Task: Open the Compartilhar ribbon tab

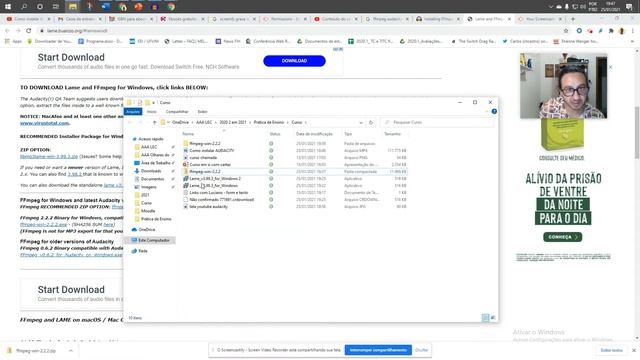Action: pyautogui.click(x=177, y=111)
